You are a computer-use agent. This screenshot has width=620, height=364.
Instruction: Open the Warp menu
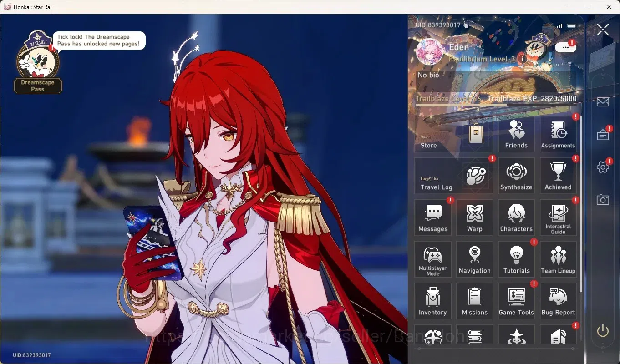point(474,217)
